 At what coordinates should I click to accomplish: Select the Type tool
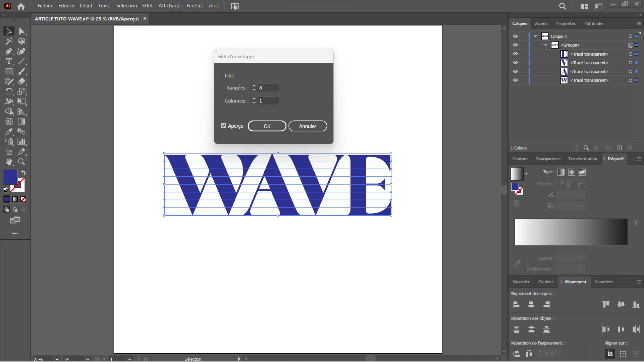click(x=9, y=61)
